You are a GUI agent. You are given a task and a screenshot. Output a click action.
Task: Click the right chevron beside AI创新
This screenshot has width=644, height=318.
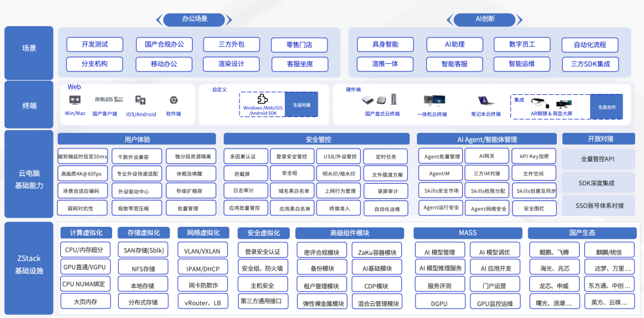(519, 19)
